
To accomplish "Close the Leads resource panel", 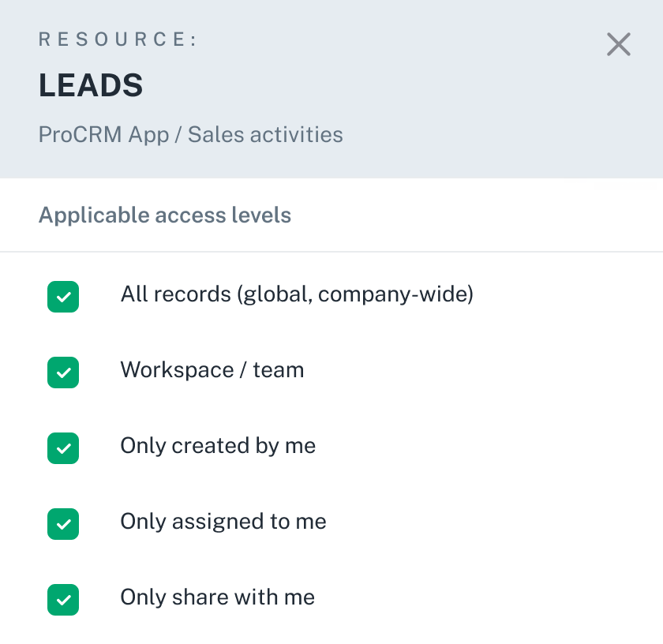I will [x=619, y=45].
